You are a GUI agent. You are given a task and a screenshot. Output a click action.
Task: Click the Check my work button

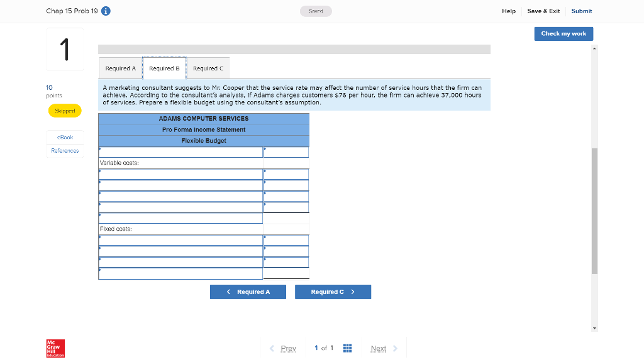[x=563, y=33]
